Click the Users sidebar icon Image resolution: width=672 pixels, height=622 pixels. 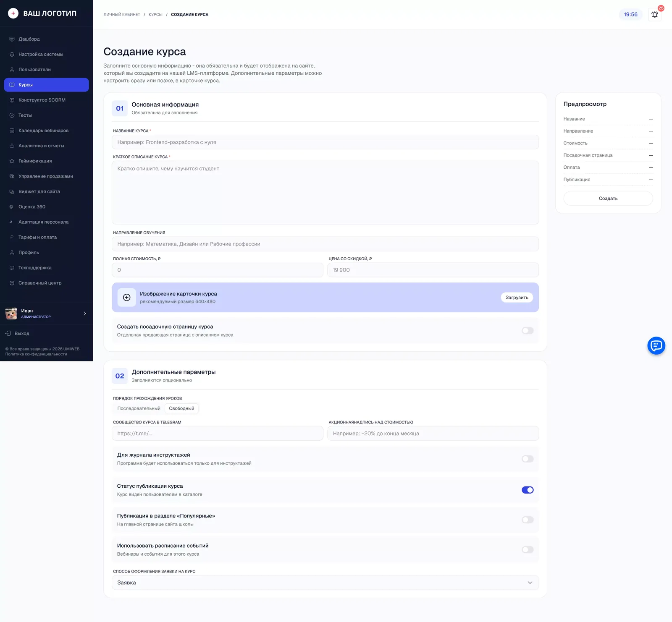coord(12,70)
